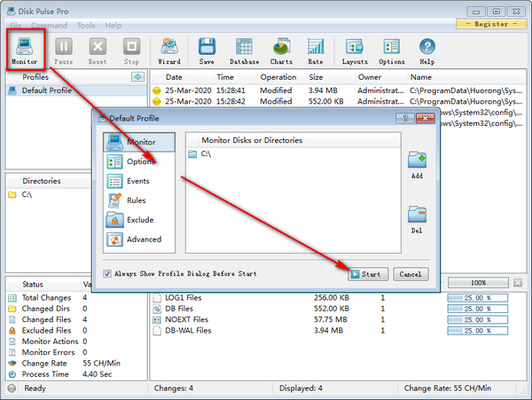This screenshot has width=532, height=400.
Task: Open the Wizard tool
Action: click(168, 51)
